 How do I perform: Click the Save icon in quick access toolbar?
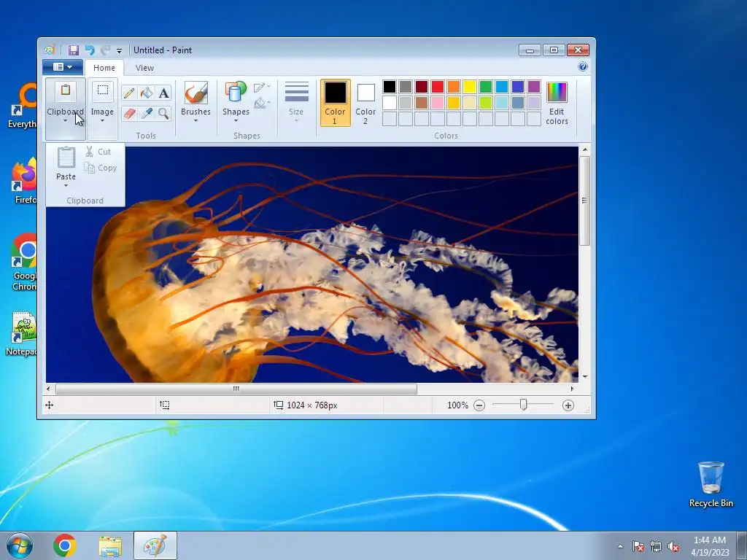(x=74, y=50)
